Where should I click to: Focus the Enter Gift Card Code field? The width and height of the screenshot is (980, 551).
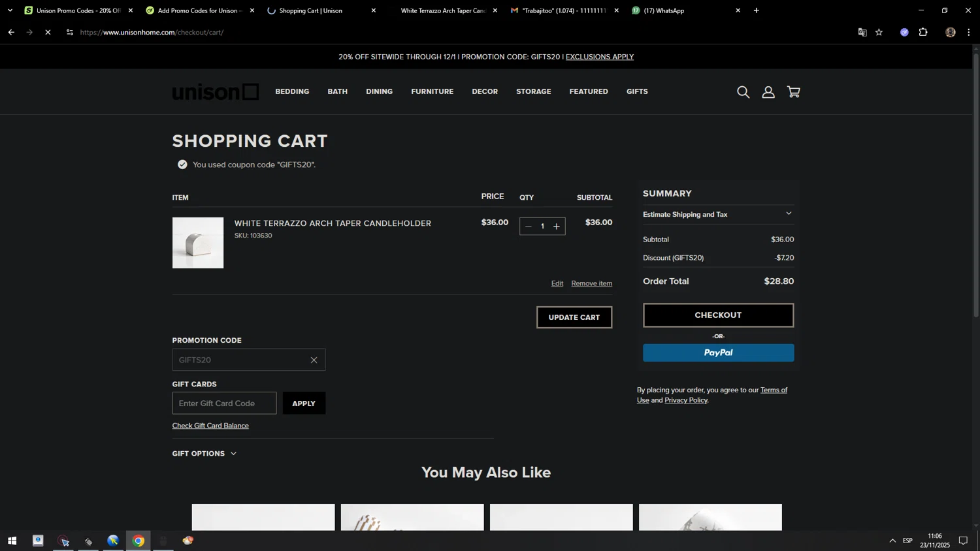224,403
